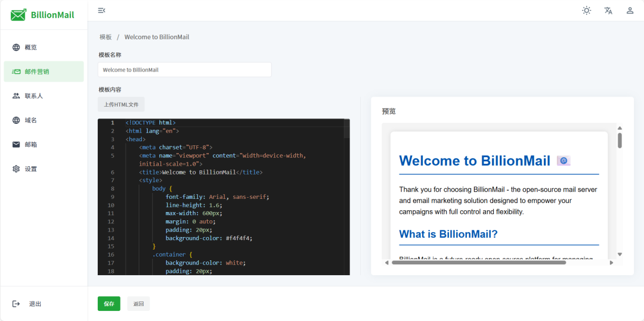The height and width of the screenshot is (321, 644).
Task: Click the meta viewport code line
Action: (222, 160)
